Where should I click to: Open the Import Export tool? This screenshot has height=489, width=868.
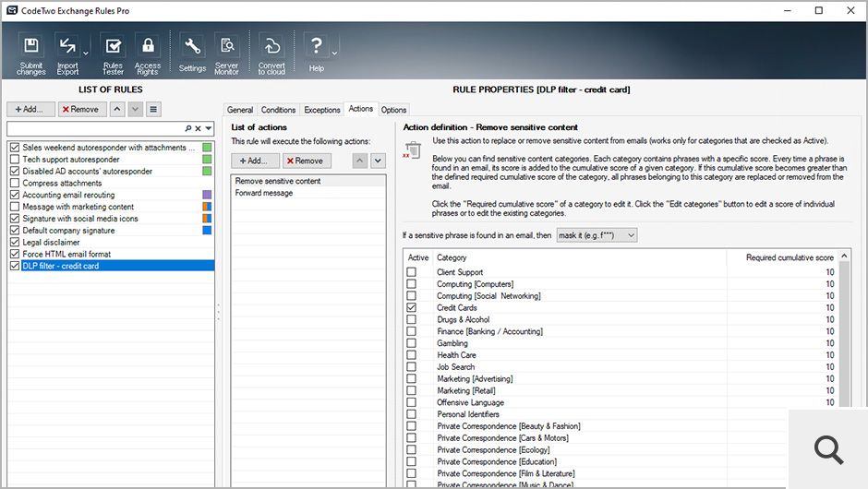tap(67, 54)
